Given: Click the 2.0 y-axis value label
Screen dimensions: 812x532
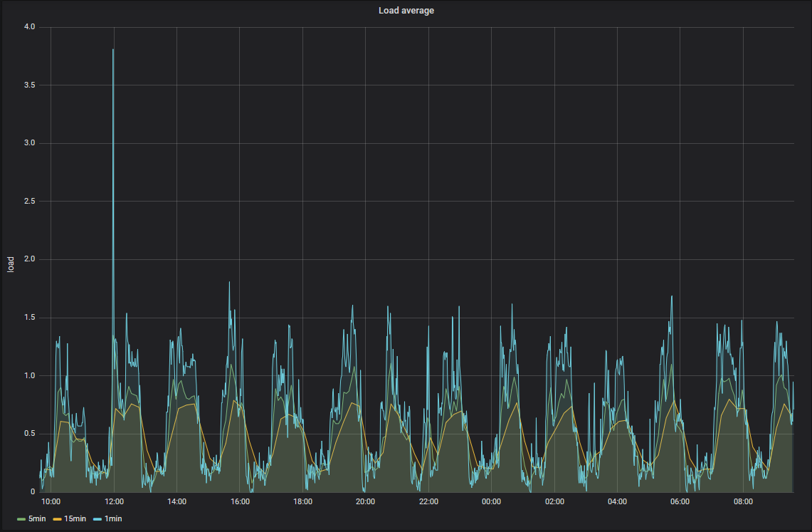Looking at the screenshot, I should tap(29, 259).
